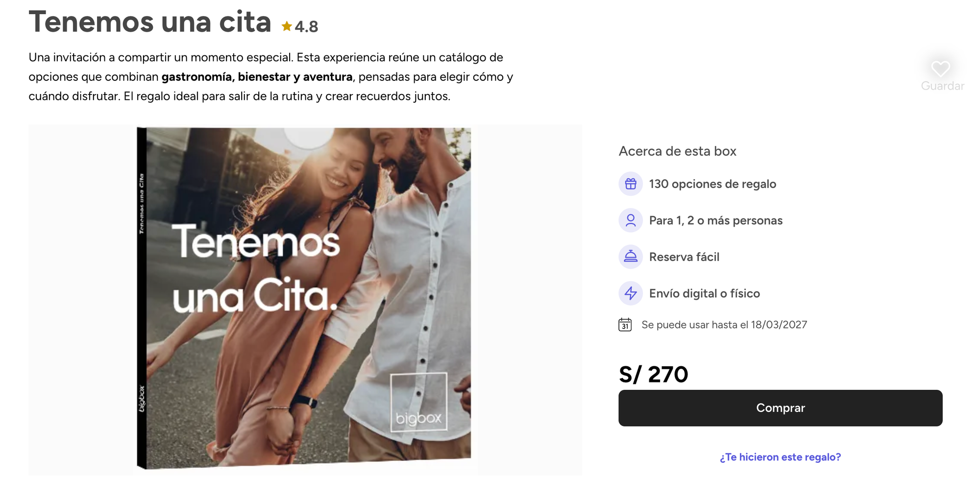Click the Acerca de esta box heading
The image size is (980, 477).
click(678, 151)
